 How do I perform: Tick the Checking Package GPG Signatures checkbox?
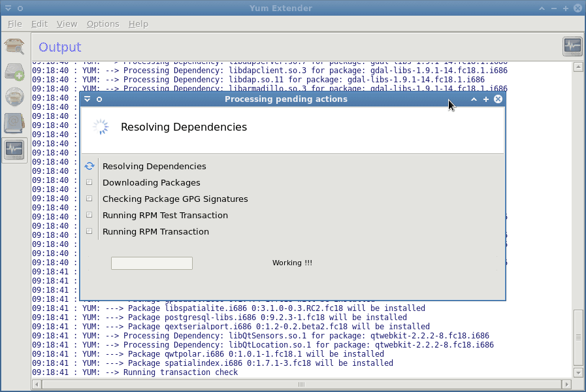(89, 199)
